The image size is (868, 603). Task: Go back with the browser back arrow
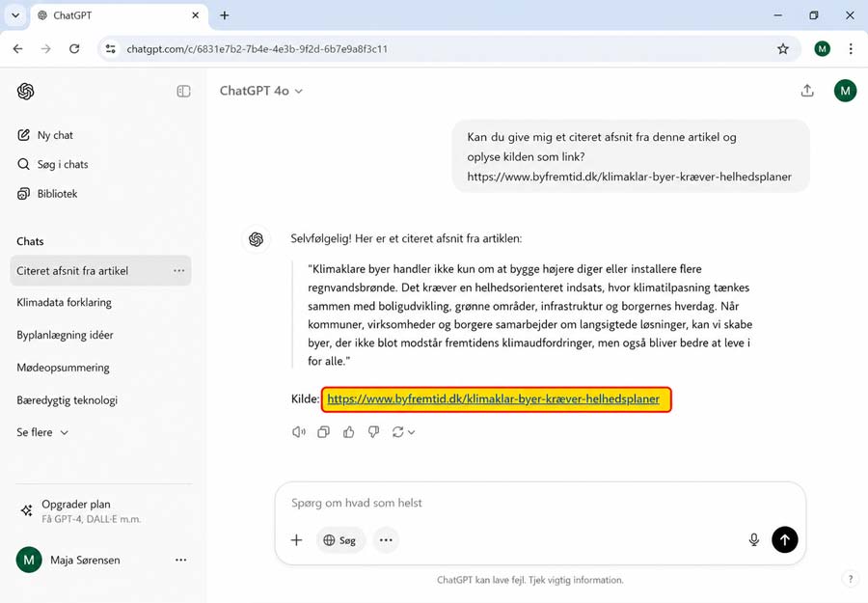(17, 49)
